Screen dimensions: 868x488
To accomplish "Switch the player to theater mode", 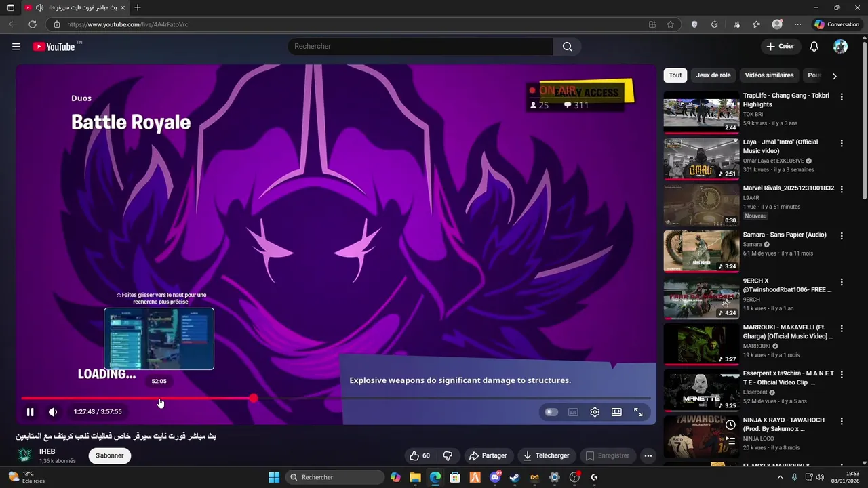I will (x=616, y=411).
